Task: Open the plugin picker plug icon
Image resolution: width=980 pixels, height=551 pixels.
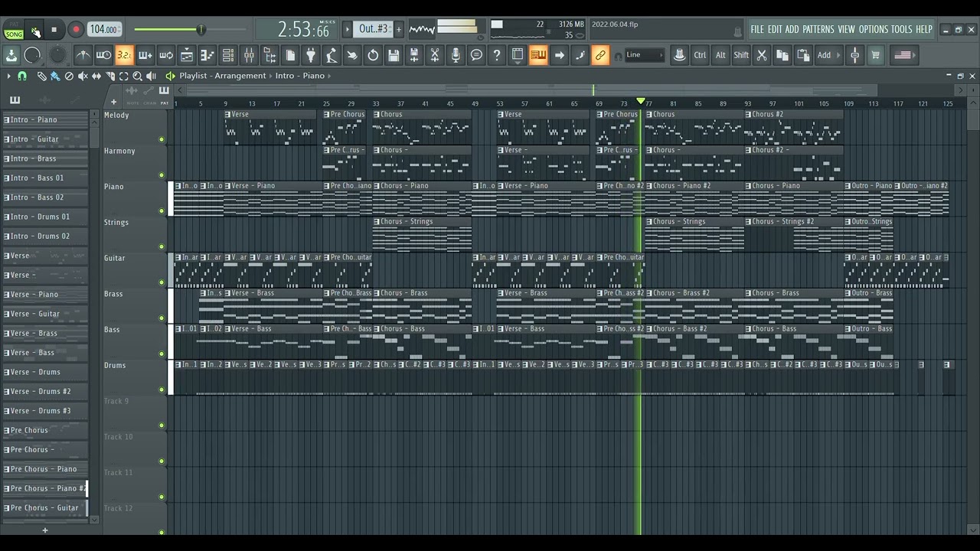Action: [311, 55]
